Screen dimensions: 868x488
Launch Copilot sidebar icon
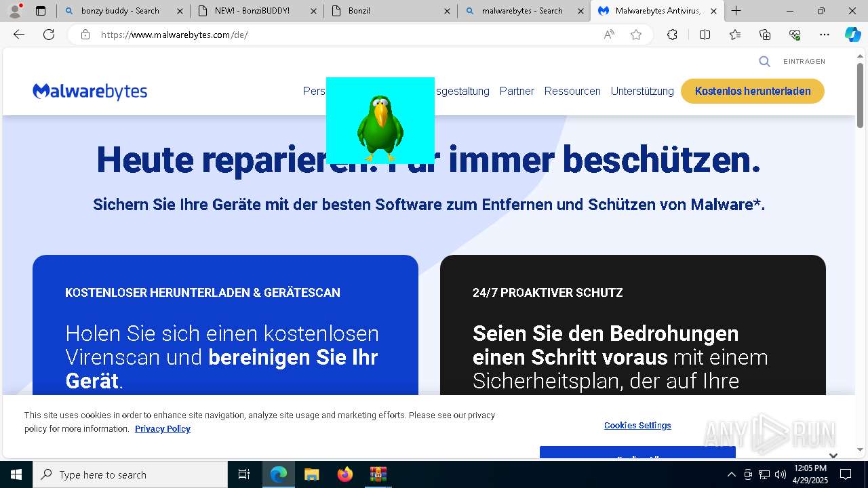point(853,35)
